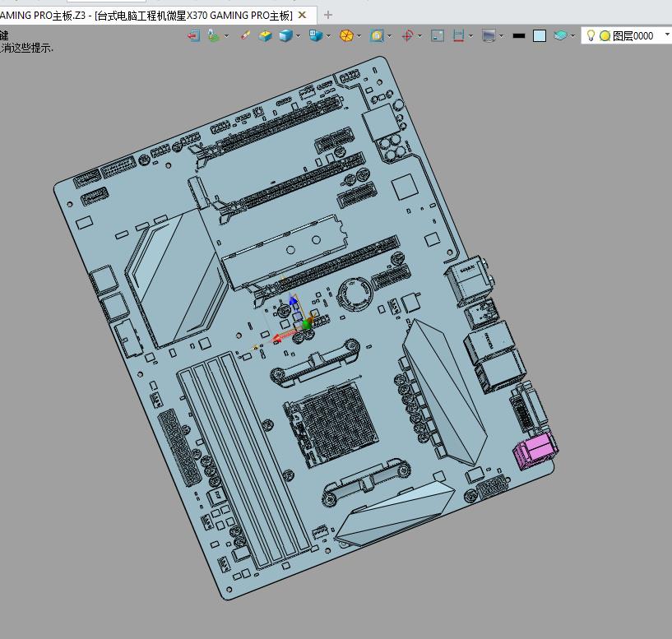Click the orange polygon mesh icon
The height and width of the screenshot is (639, 672).
pyautogui.click(x=347, y=35)
